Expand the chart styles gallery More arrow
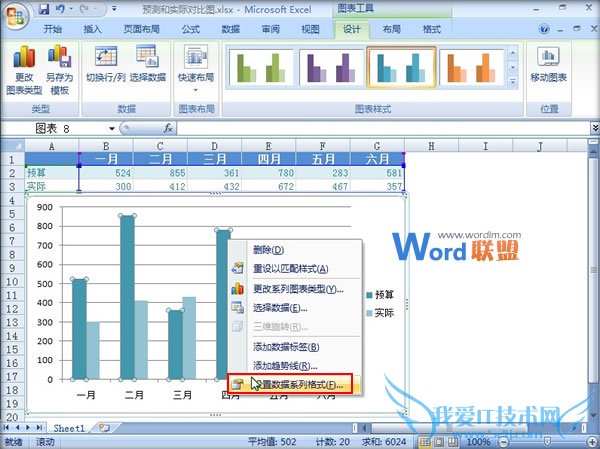 point(513,81)
